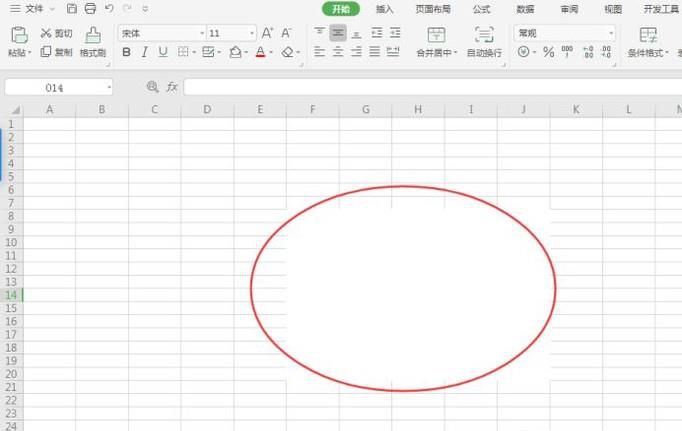This screenshot has height=431, width=682.
Task: Click the increase indent icon
Action: [395, 33]
